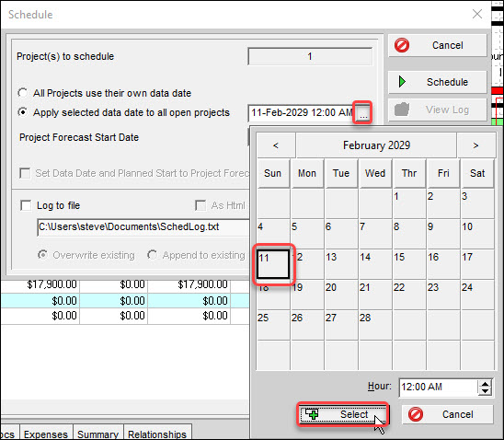Select day 3 in calendar
504x440 pixels.
click(477, 203)
